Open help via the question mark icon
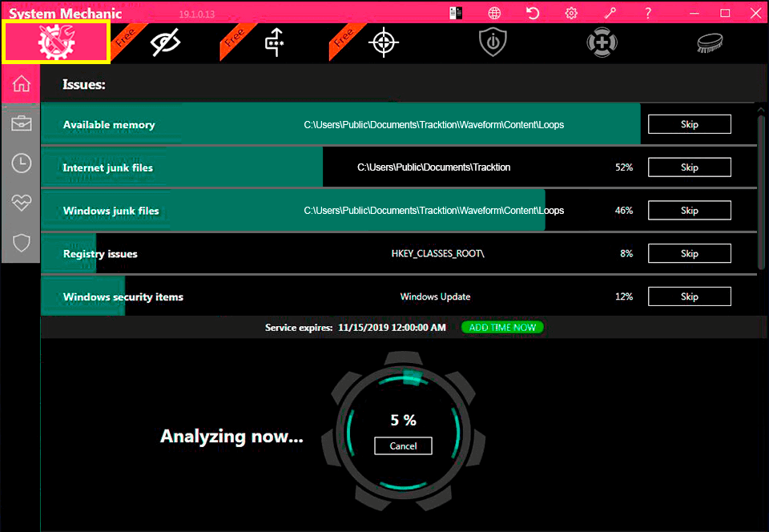This screenshot has width=769, height=532. click(647, 13)
